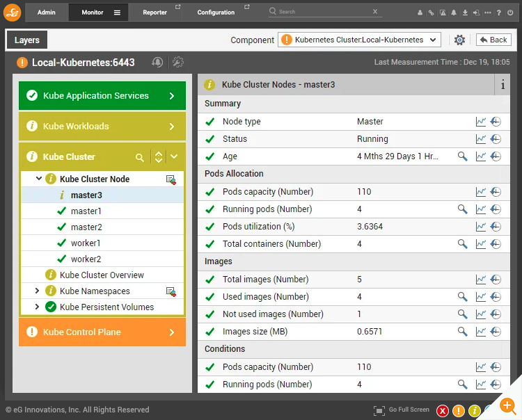This screenshot has height=420, width=522.
Task: Click detailed diagnosis magnifier for Age row
Action: click(x=462, y=156)
